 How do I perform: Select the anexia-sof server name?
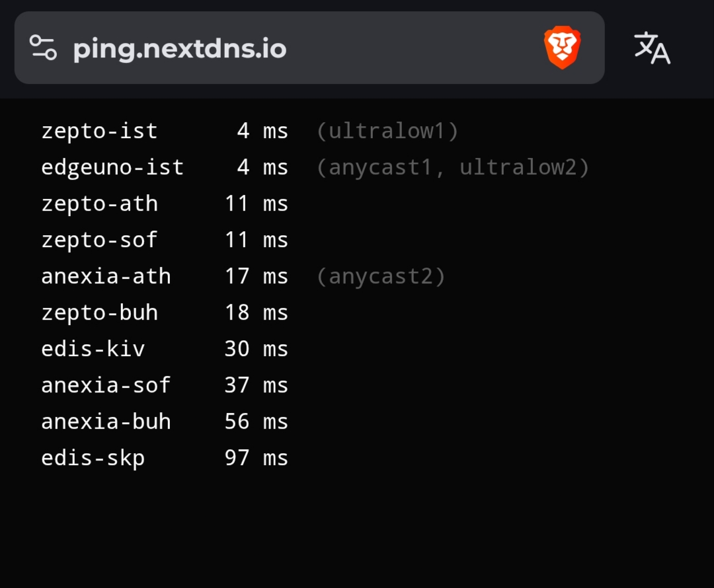[x=106, y=385]
